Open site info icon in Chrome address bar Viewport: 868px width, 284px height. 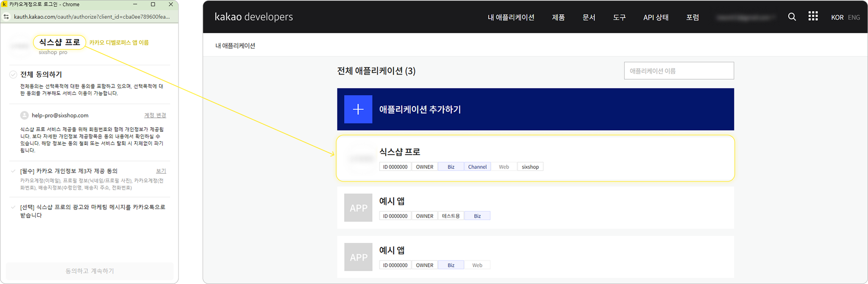pos(6,17)
